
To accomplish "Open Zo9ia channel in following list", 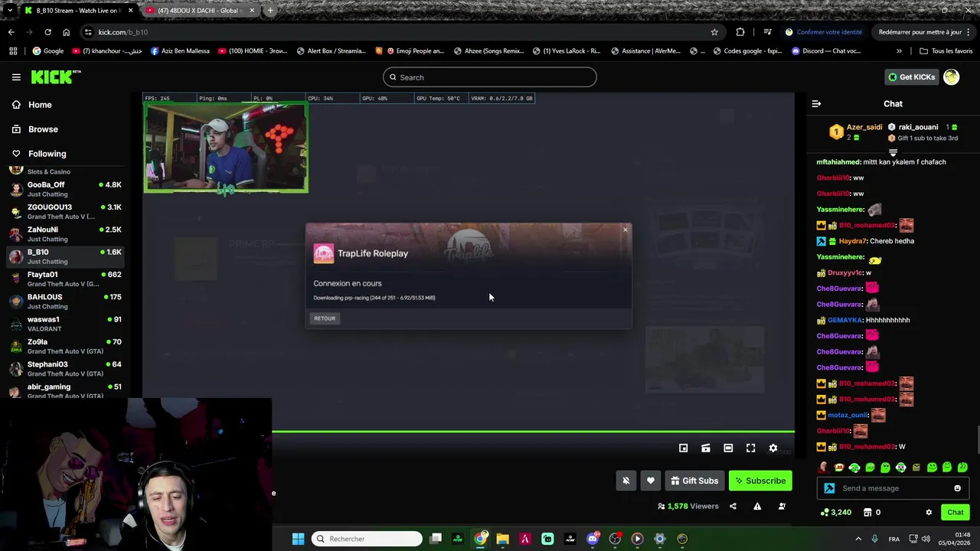I will tap(66, 346).
